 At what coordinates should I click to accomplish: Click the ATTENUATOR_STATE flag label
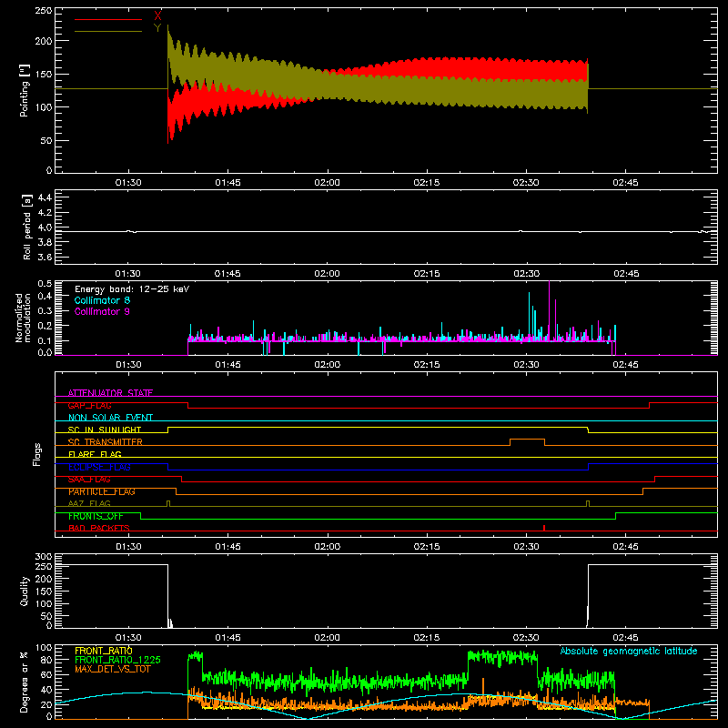110,393
